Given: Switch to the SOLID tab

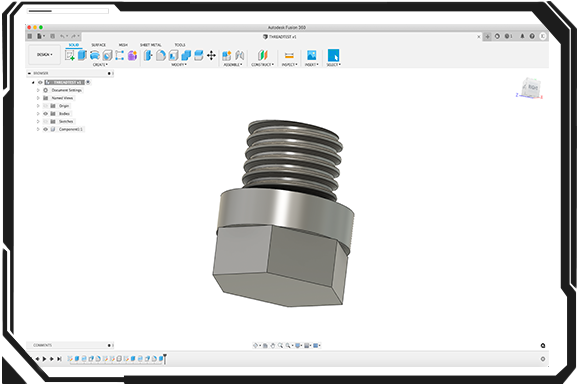Looking at the screenshot, I should 74,45.
